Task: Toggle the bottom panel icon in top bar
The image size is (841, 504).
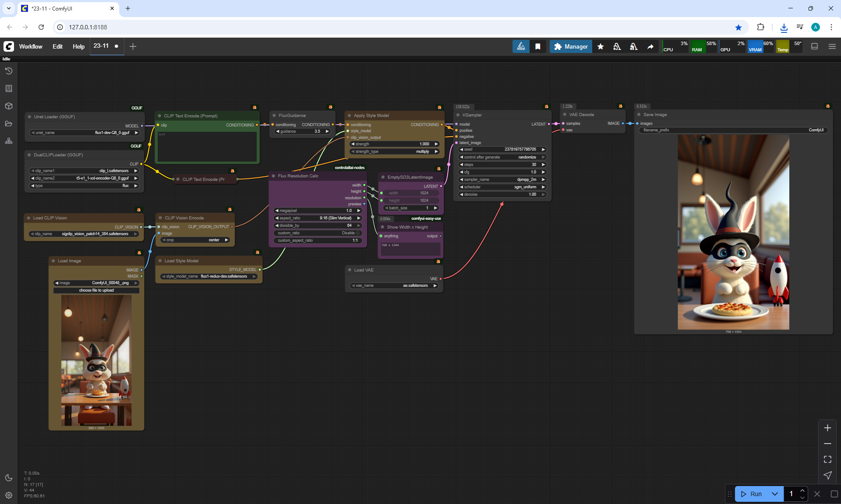Action: click(x=814, y=46)
